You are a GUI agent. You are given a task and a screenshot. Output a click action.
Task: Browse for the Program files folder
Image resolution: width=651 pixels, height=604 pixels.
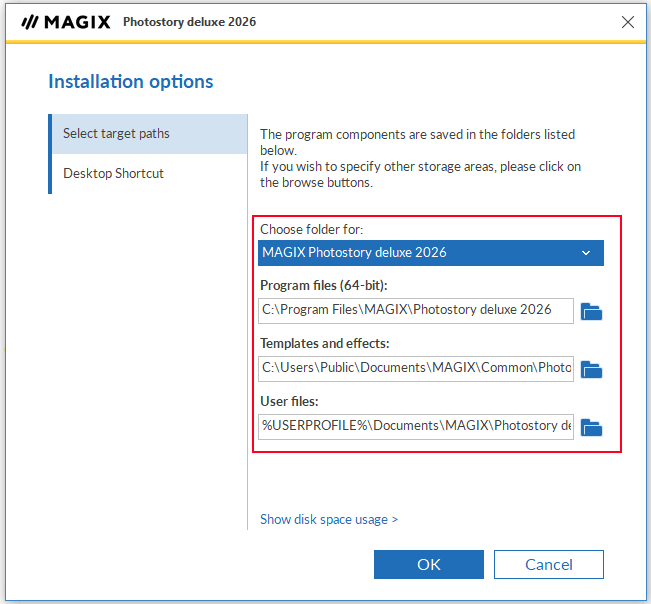pyautogui.click(x=592, y=311)
